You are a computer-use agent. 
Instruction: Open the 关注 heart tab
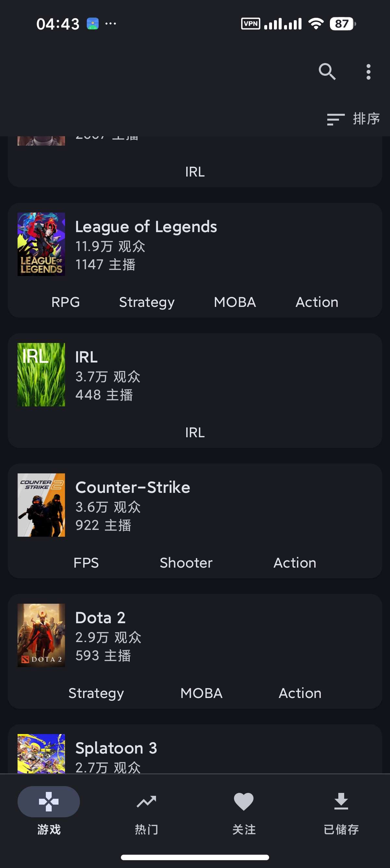[x=244, y=810]
